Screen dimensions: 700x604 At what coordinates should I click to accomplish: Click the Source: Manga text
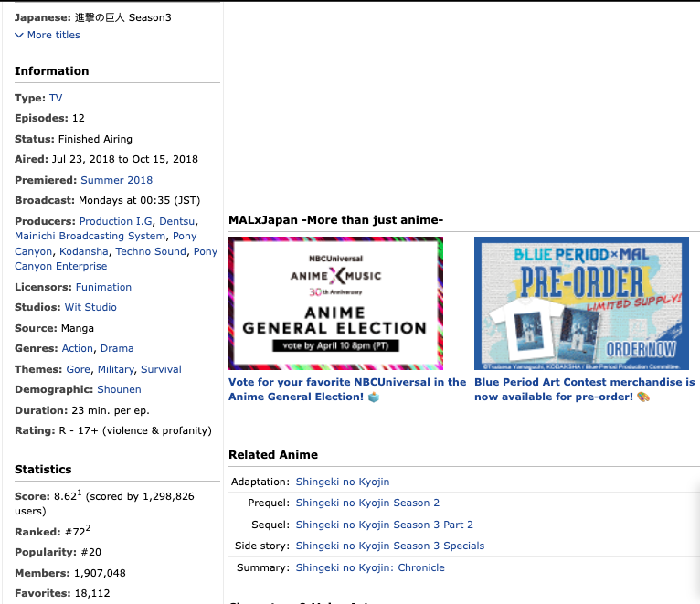55,328
